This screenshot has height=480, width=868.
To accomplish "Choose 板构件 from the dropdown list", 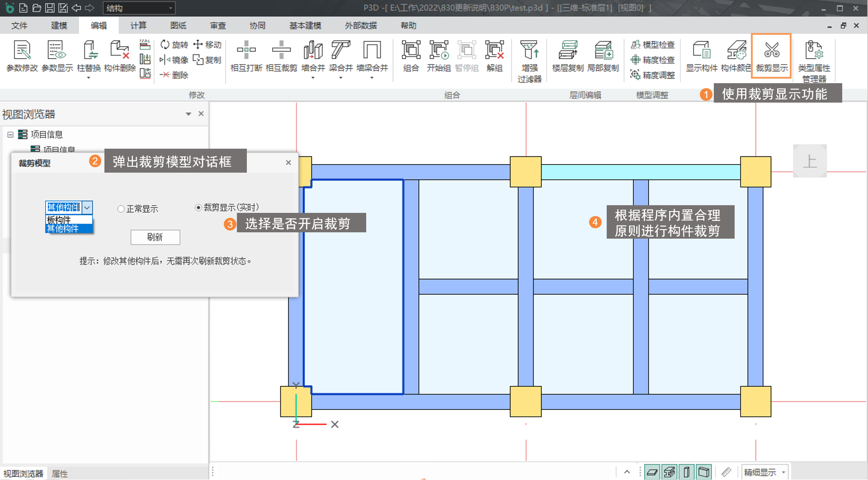I will tap(59, 220).
